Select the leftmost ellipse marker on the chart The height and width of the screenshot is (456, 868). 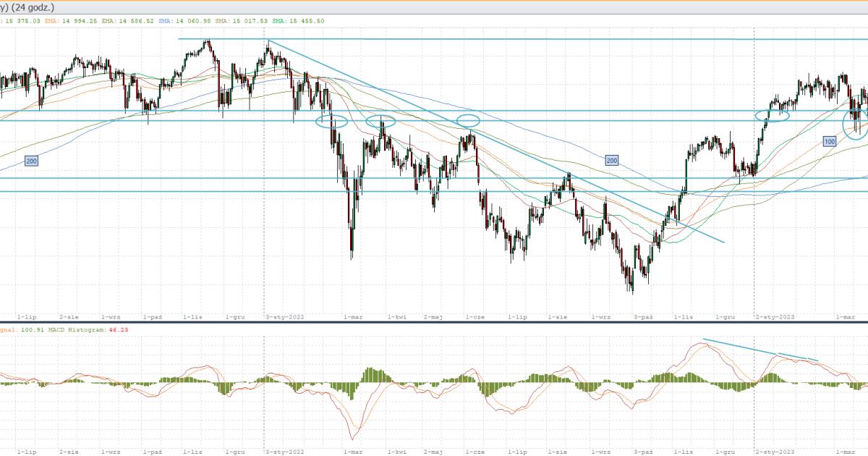[x=331, y=121]
